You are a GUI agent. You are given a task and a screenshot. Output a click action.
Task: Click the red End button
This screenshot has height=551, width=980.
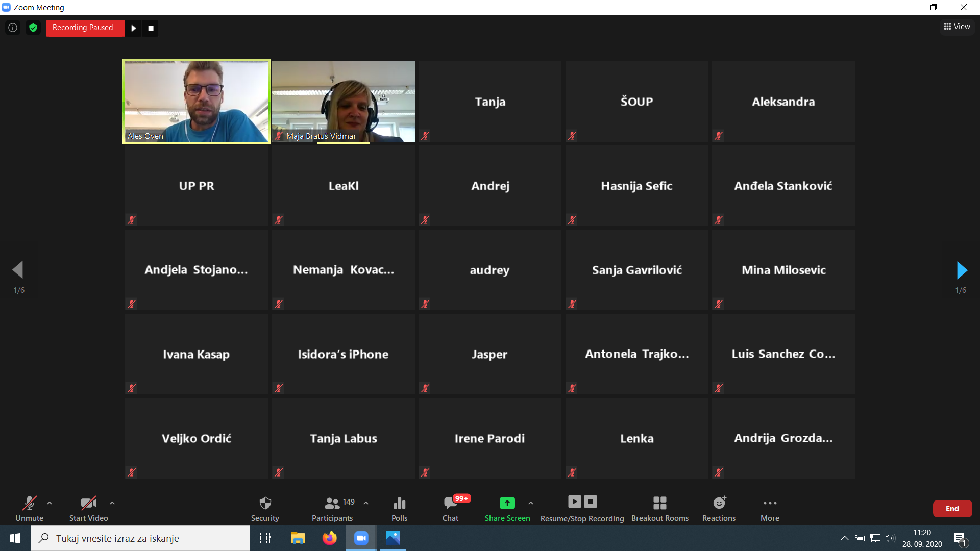pos(952,509)
